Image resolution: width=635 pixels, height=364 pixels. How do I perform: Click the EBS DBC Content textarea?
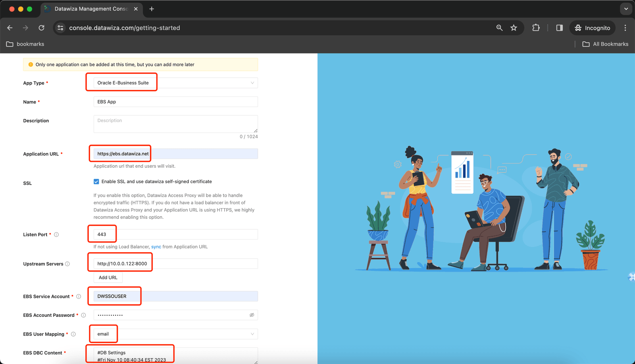pos(175,356)
